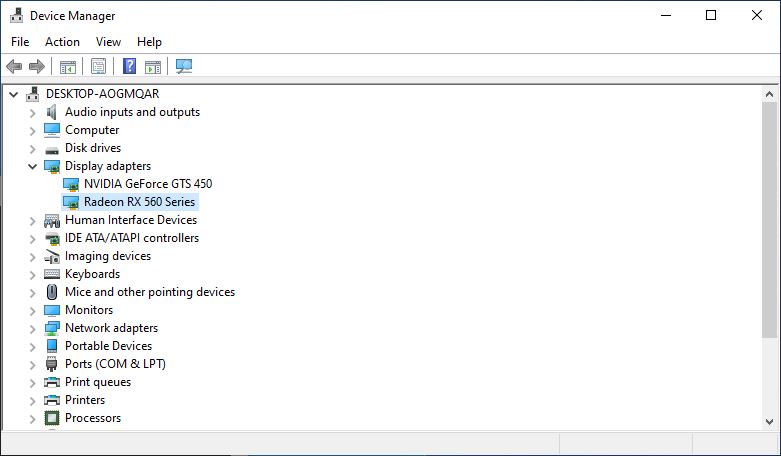Click the Back arrow toolbar icon
Image resolution: width=781 pixels, height=456 pixels.
pyautogui.click(x=14, y=67)
